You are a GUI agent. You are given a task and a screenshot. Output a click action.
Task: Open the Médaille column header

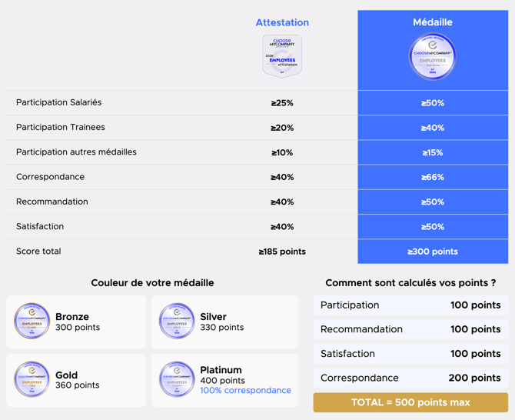(x=433, y=22)
